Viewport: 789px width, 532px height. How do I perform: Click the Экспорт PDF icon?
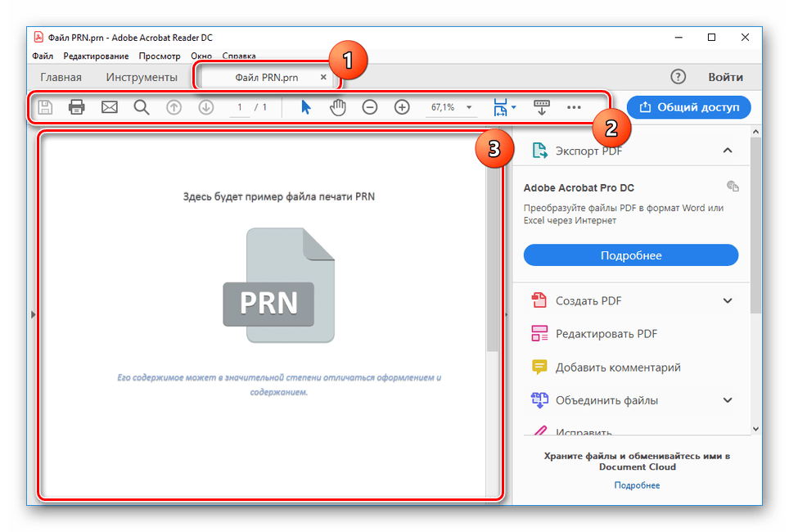click(539, 151)
